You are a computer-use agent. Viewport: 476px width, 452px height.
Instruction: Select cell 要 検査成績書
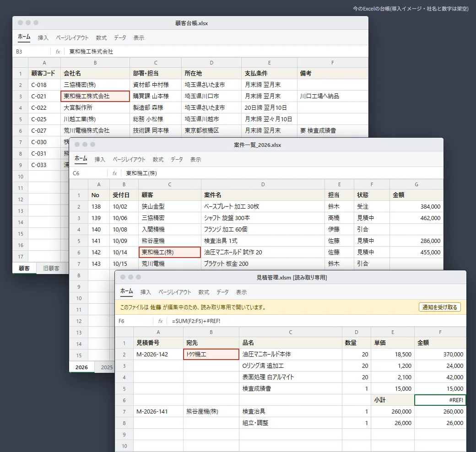tap(332, 130)
